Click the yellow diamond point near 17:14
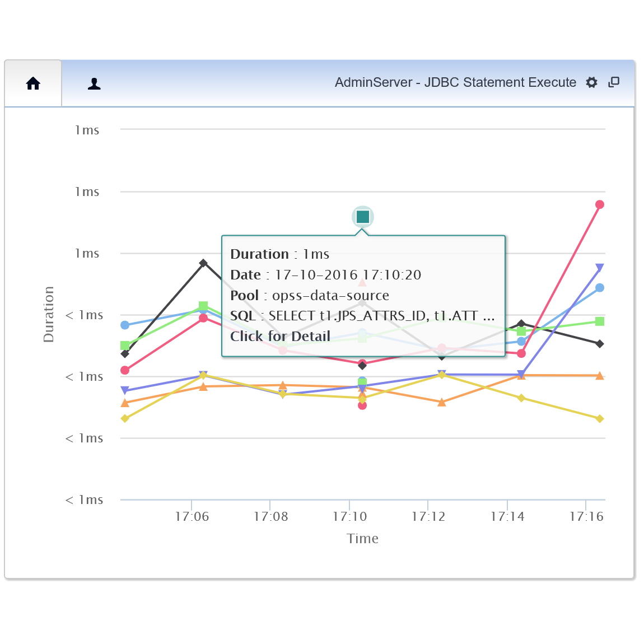This screenshot has width=644, height=644. coord(521,398)
